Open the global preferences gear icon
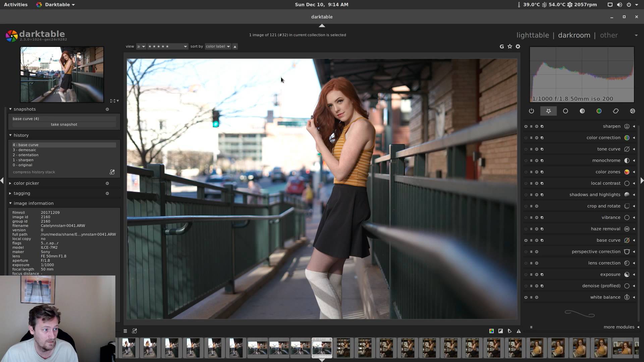644x362 pixels. coord(518,47)
